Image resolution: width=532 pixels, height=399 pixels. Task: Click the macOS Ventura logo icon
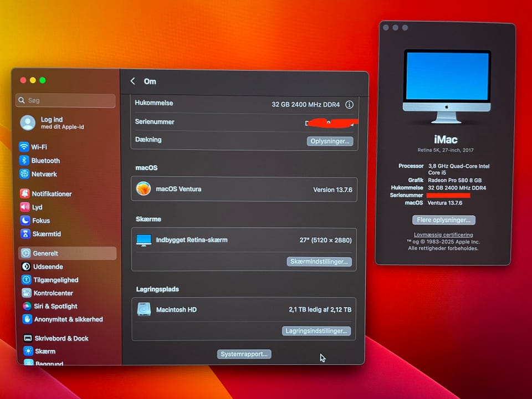144,188
